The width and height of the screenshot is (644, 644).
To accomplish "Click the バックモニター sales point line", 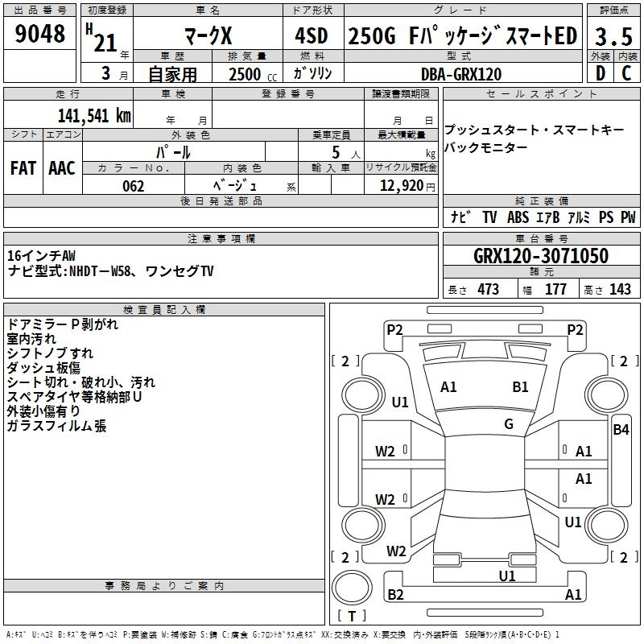I will [485, 147].
